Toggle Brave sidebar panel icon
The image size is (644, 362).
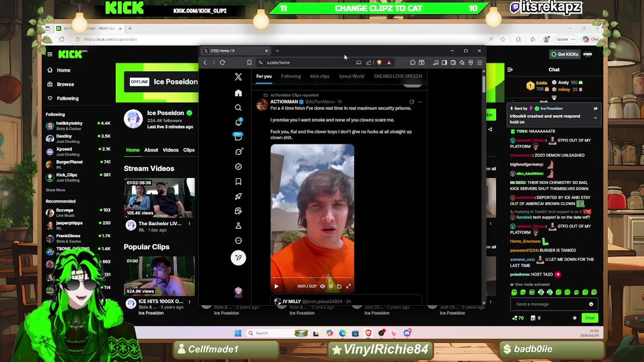click(444, 62)
